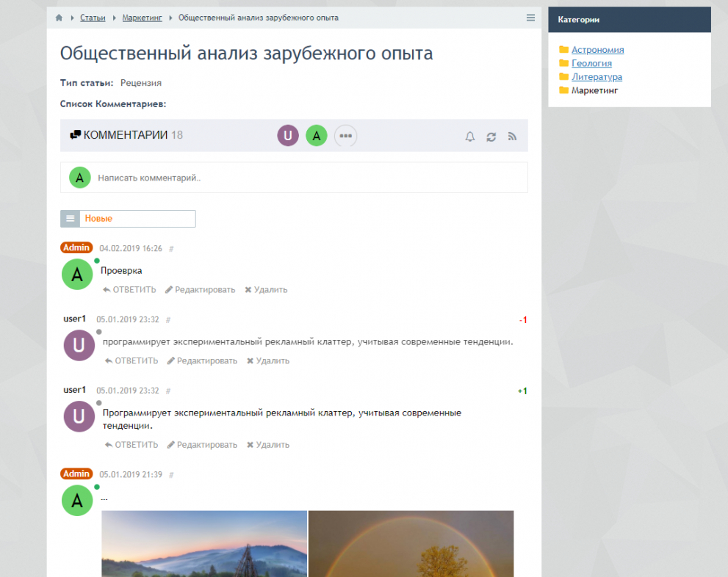Open the sort list icon beside Новые
This screenshot has width=728, height=577.
point(70,219)
